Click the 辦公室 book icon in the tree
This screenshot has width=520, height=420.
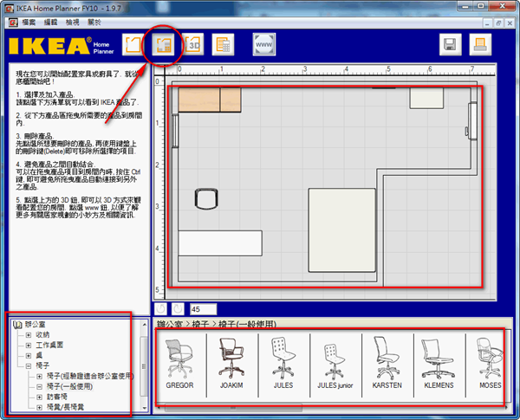(x=17, y=325)
